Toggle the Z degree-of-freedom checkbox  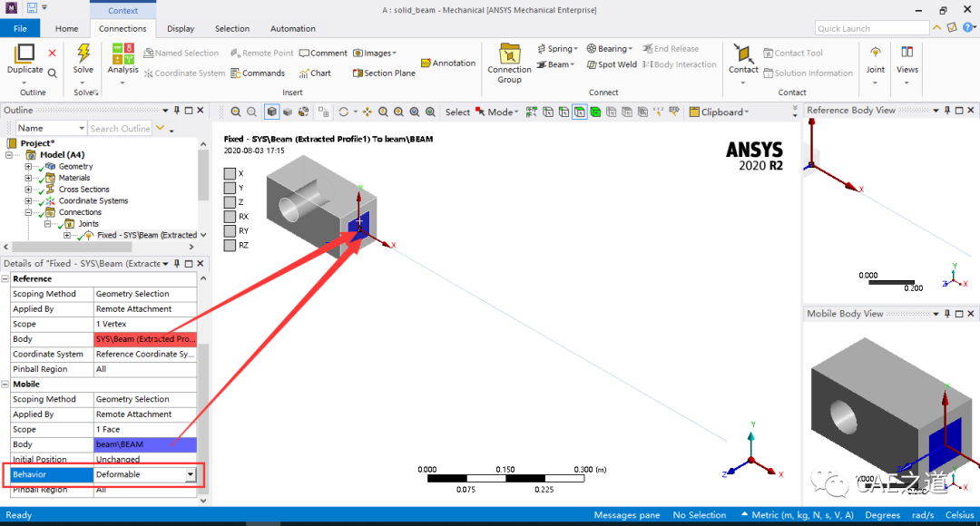230,202
